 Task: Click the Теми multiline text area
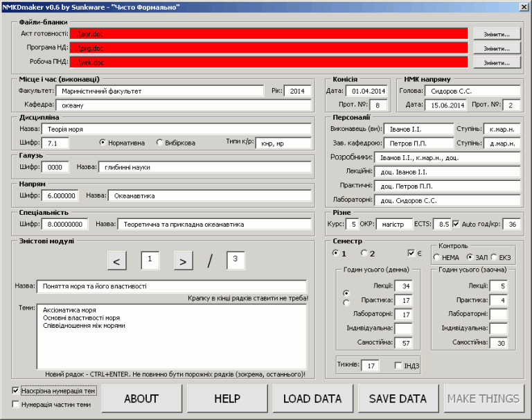(172, 336)
